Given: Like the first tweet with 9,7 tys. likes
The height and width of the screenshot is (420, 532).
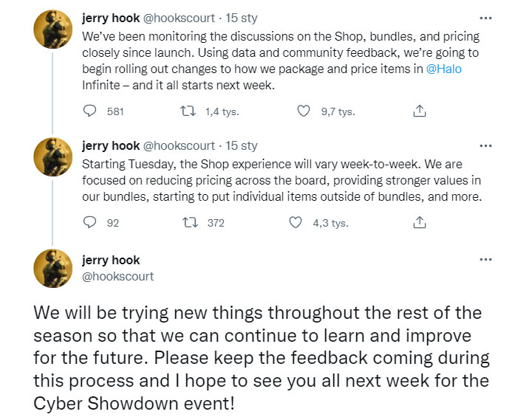Looking at the screenshot, I should click(x=303, y=111).
